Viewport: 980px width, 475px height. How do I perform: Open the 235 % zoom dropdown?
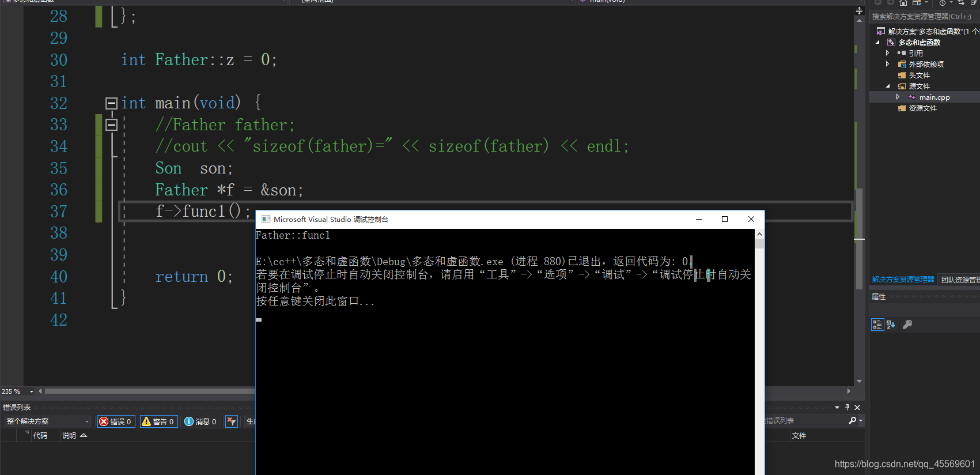(x=32, y=391)
